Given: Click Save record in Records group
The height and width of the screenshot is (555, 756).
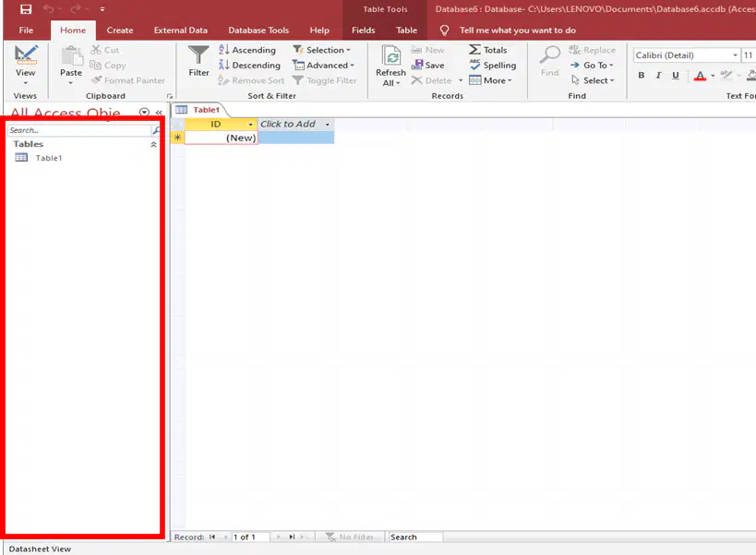Looking at the screenshot, I should pyautogui.click(x=427, y=65).
